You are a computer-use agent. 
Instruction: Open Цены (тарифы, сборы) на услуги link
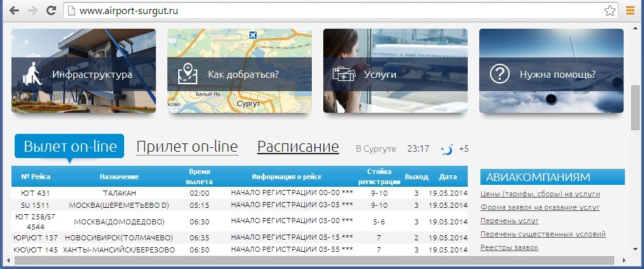[540, 194]
